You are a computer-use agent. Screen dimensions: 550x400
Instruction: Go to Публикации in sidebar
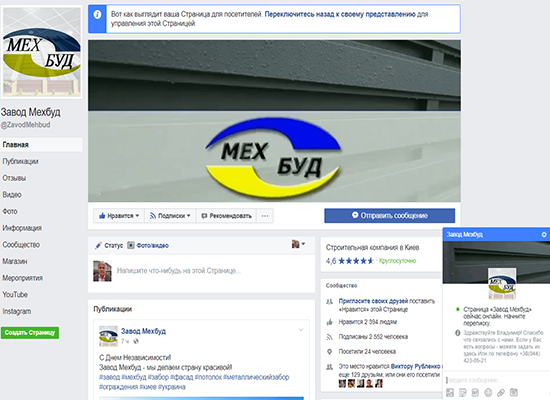click(x=20, y=161)
